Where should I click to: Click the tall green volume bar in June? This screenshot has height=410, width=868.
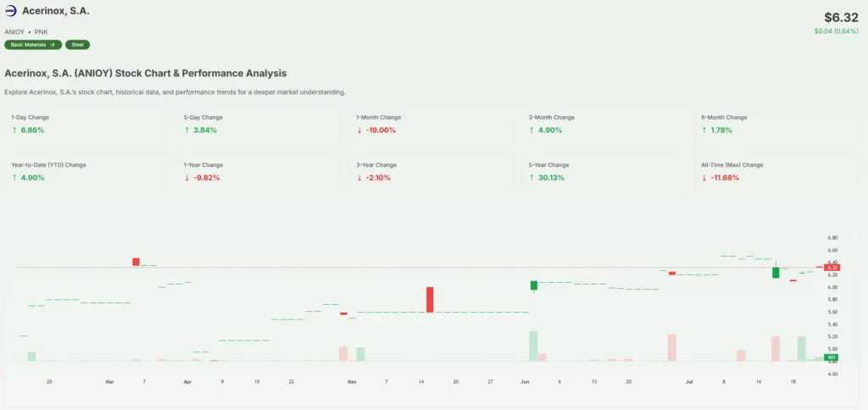coord(533,346)
